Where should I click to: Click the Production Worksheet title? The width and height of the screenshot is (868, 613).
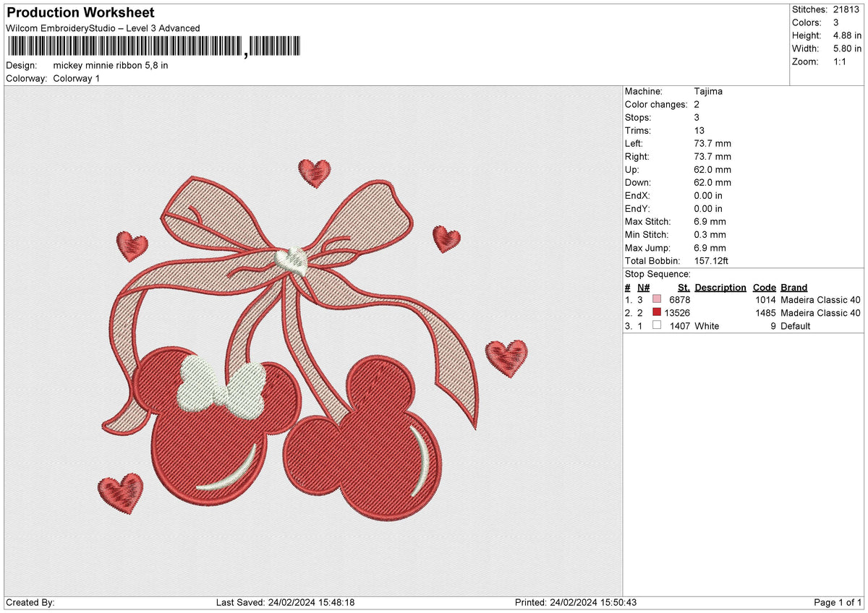pyautogui.click(x=80, y=13)
